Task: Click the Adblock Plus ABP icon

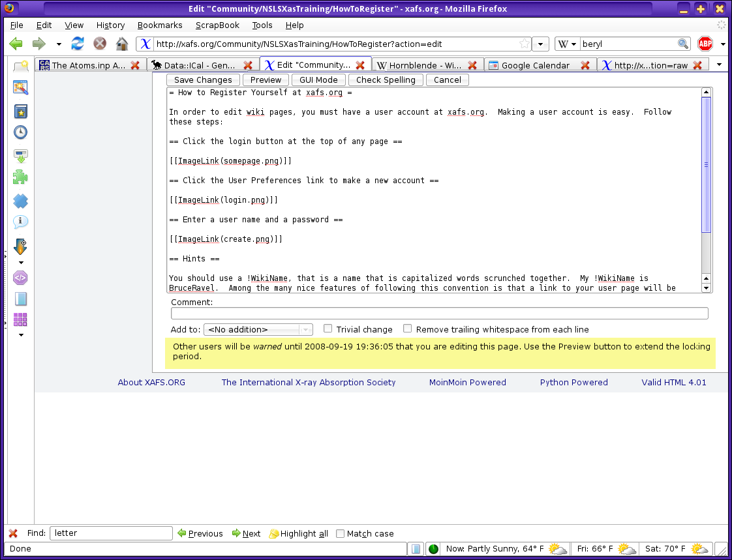Action: pos(705,44)
